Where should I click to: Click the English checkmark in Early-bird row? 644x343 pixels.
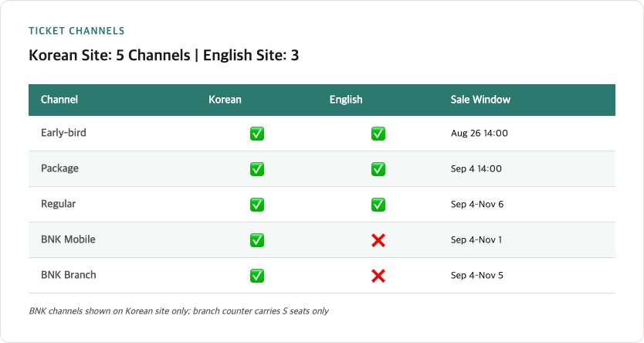[x=378, y=134]
